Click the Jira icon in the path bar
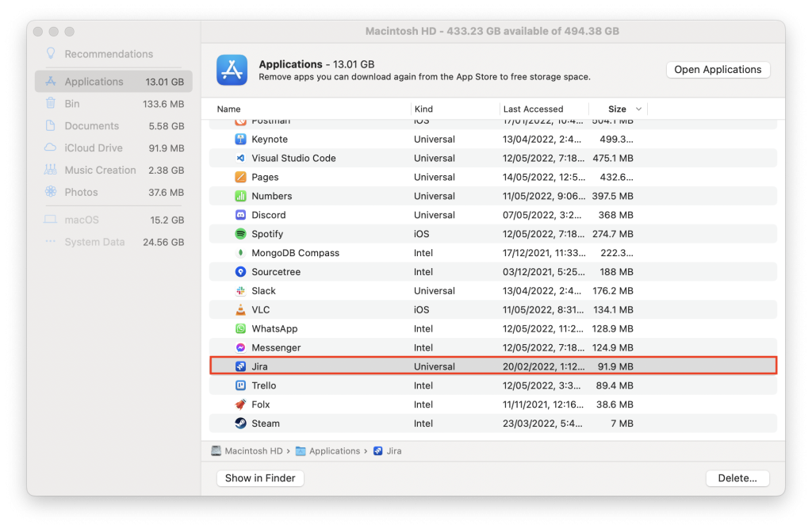Image resolution: width=812 pixels, height=529 pixels. 378,450
